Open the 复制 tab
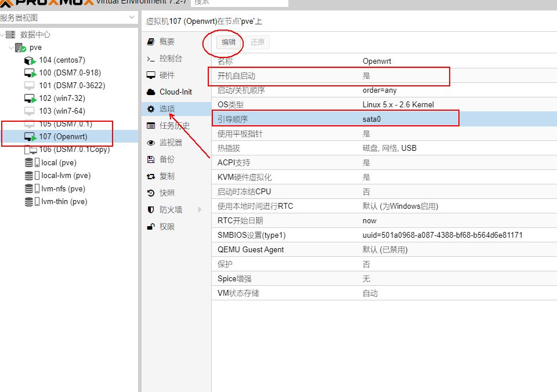 (x=176, y=176)
